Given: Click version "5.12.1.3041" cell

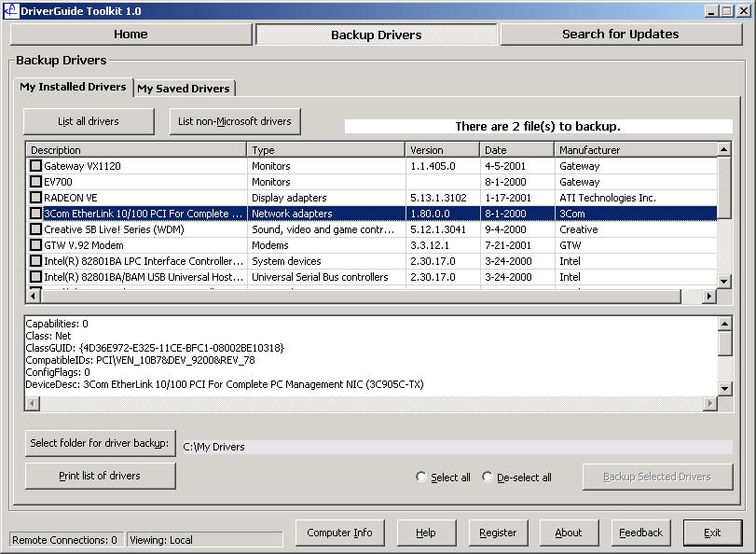Looking at the screenshot, I should 443,229.
